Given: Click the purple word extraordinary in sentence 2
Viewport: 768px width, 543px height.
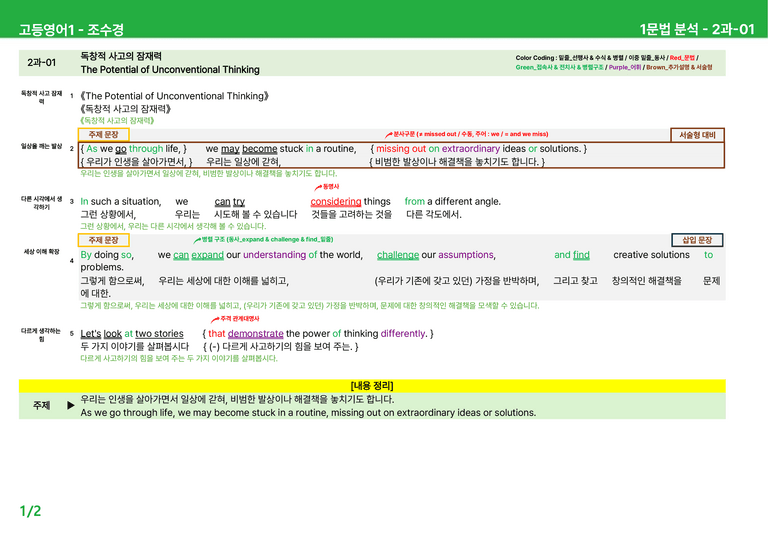Looking at the screenshot, I should pos(471,148).
